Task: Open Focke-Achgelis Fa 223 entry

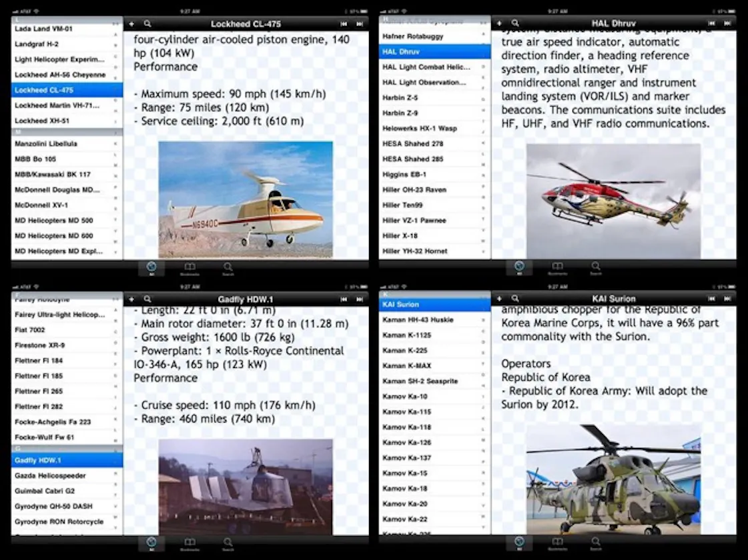Action: 67,422
